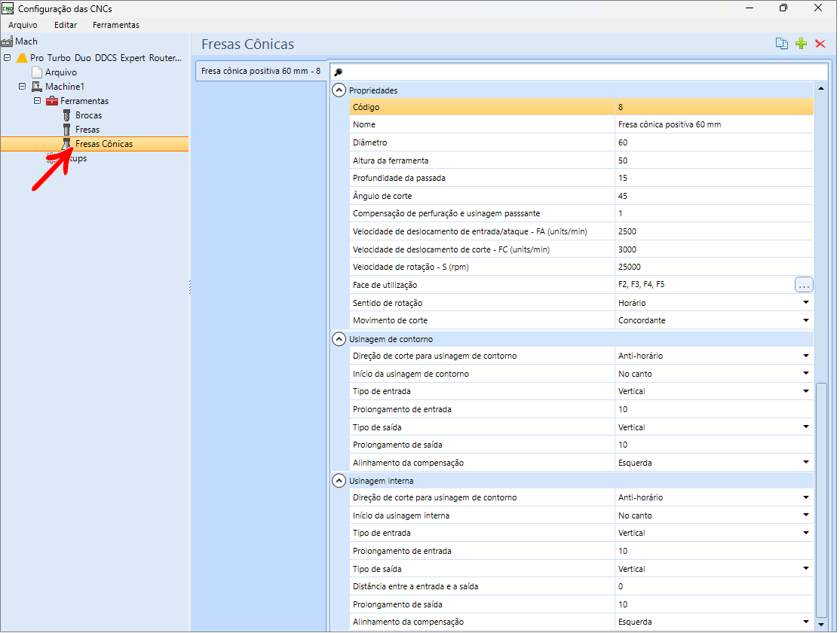Click the copy tool icon in header
This screenshot has height=633, width=840.
[782, 44]
